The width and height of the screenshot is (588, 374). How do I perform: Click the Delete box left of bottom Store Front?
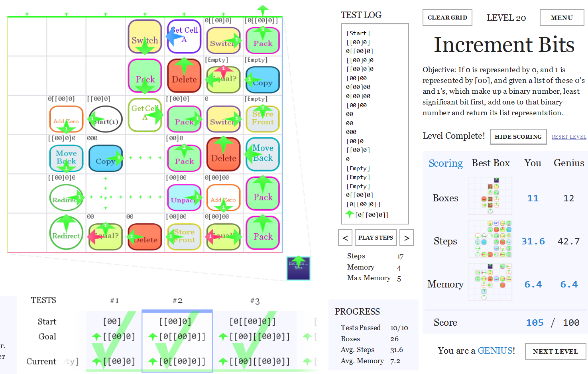click(145, 237)
